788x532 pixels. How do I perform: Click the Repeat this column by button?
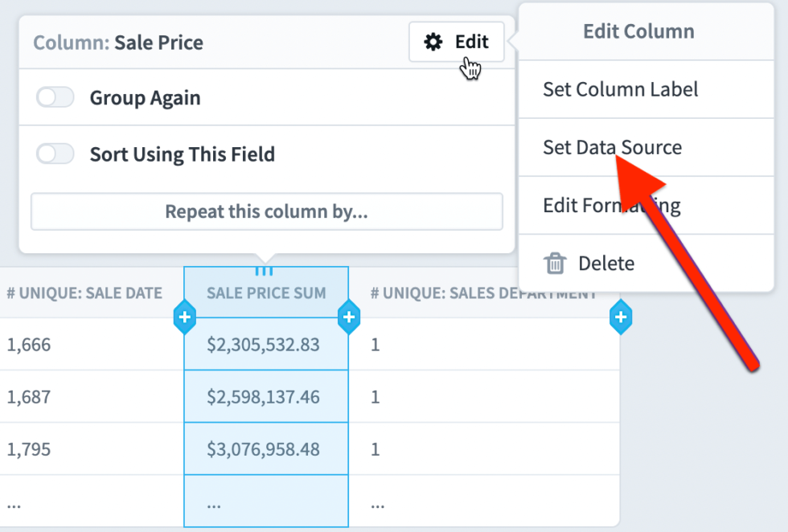(x=267, y=211)
